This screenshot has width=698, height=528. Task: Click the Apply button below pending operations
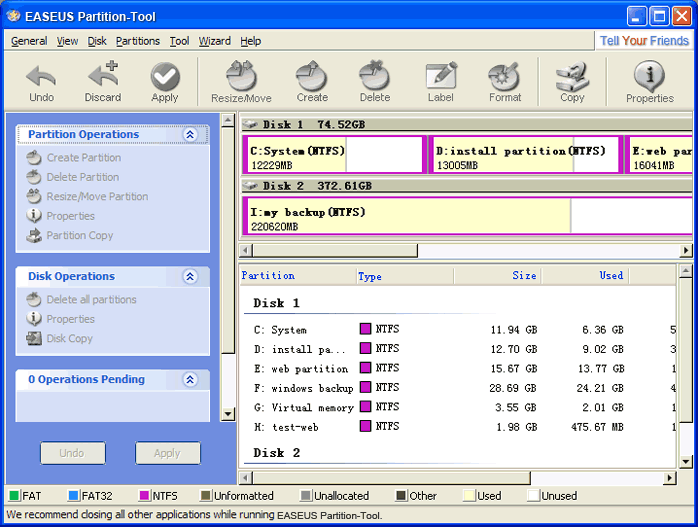tap(168, 453)
